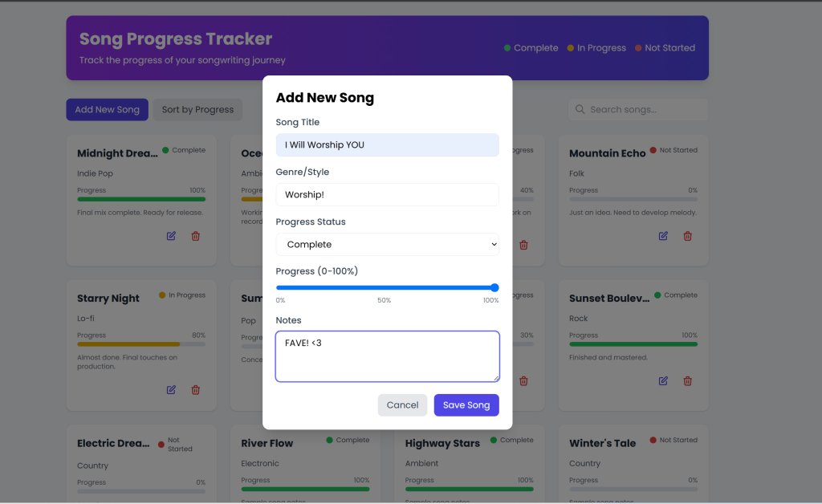
Task: Cancel the Add New Song dialog
Action: click(402, 405)
